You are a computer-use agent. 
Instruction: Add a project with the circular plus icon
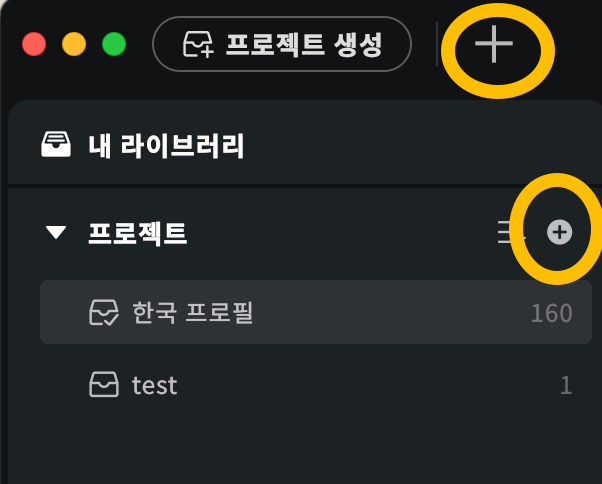[559, 232]
